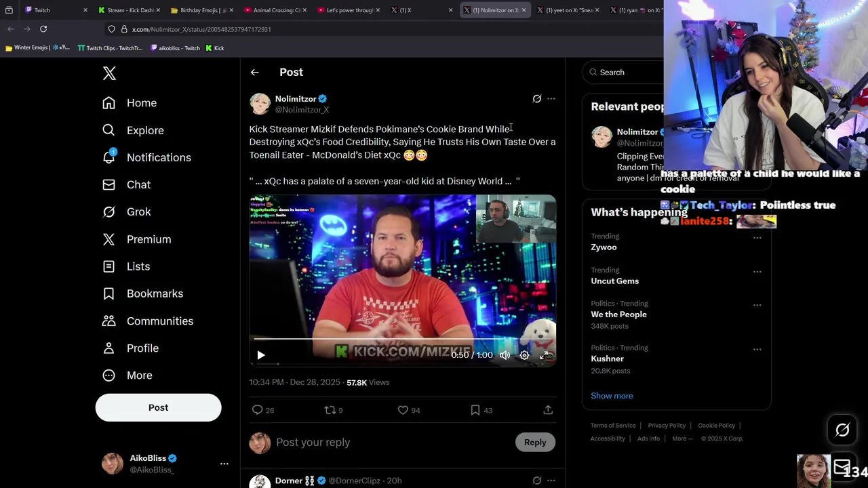Open Lists page
The image size is (868, 488).
pos(126,266)
